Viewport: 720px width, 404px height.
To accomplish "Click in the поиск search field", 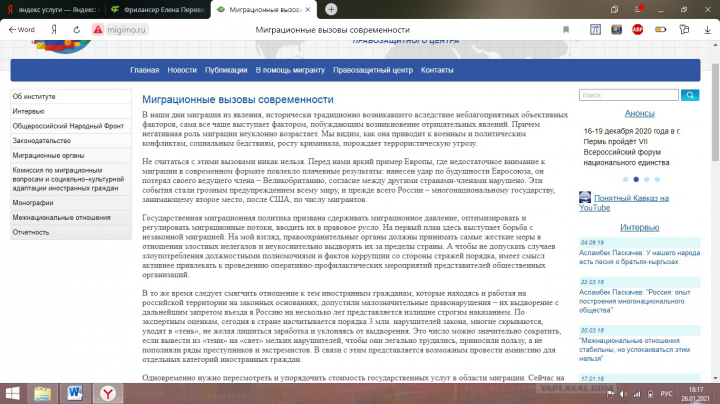I will [629, 95].
